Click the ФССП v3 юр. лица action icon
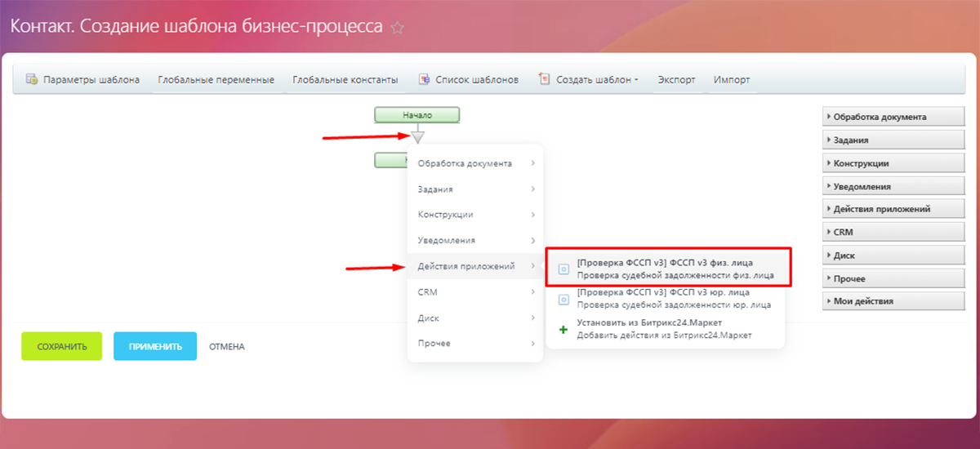Screen dimensions: 980x449 (563, 299)
